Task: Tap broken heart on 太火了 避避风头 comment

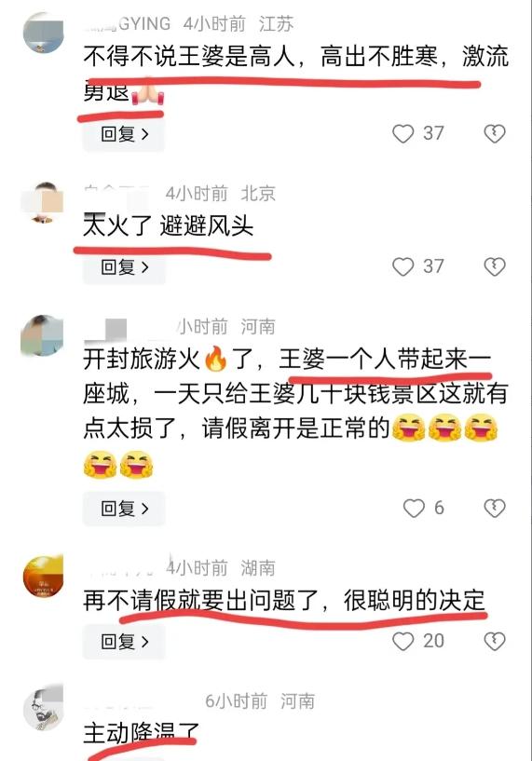Action: (495, 266)
